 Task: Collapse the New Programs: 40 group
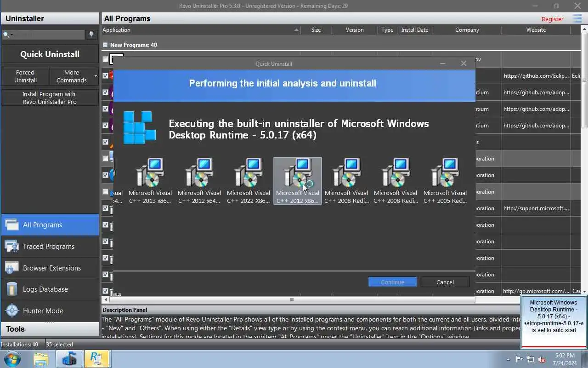pos(105,45)
